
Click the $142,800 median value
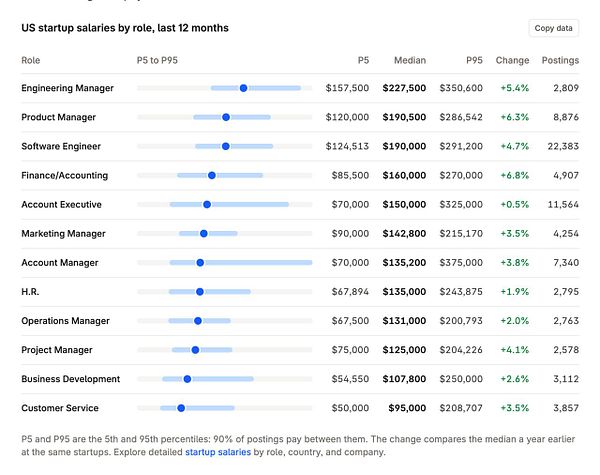pos(404,233)
